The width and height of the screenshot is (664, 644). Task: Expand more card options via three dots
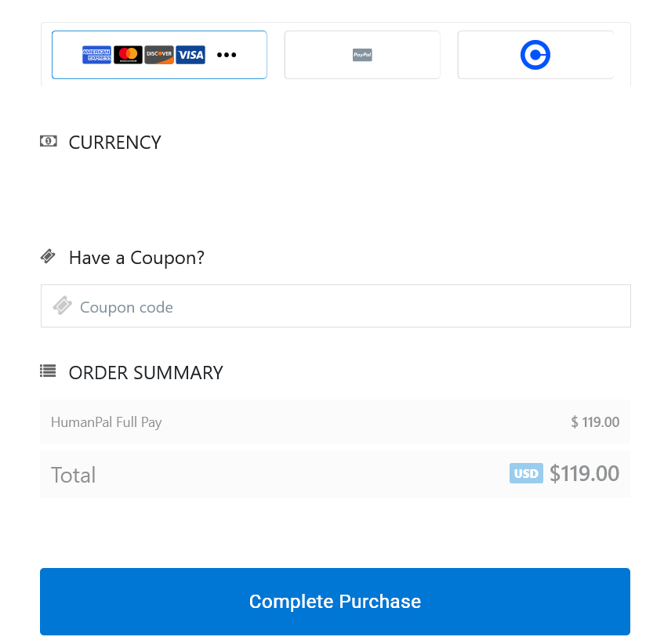click(x=226, y=55)
